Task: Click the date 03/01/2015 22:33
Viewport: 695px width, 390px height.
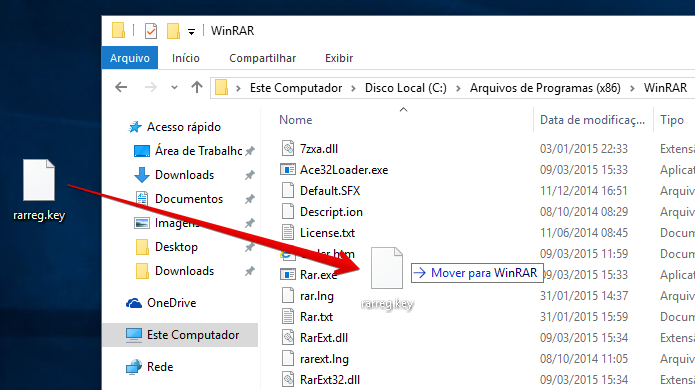Action: [x=584, y=148]
